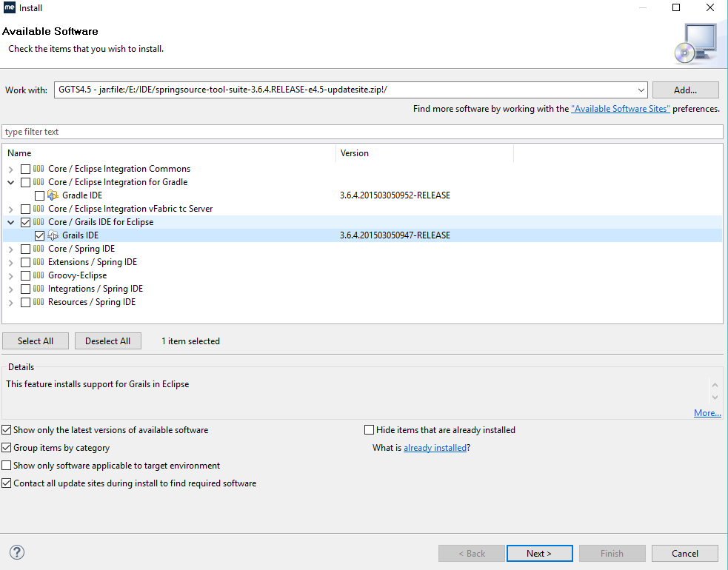Click the MyEclipse icon in the title bar

[10, 7]
